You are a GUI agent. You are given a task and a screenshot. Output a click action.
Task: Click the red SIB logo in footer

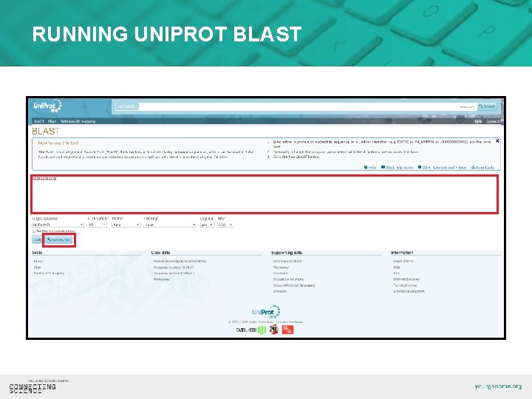point(287,330)
